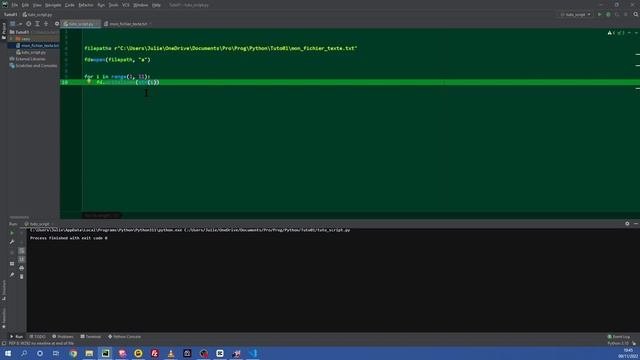Open the Python Console tool window tab

point(124,337)
